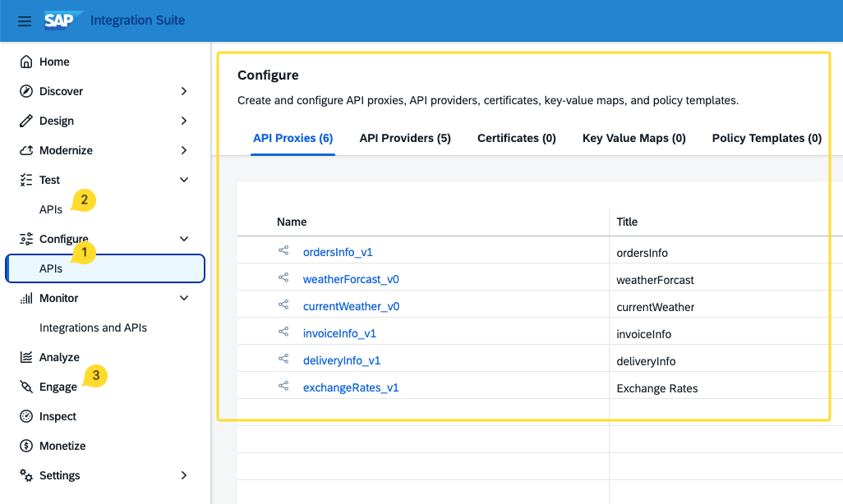Open Integrations and APIs under Monitor

point(93,328)
